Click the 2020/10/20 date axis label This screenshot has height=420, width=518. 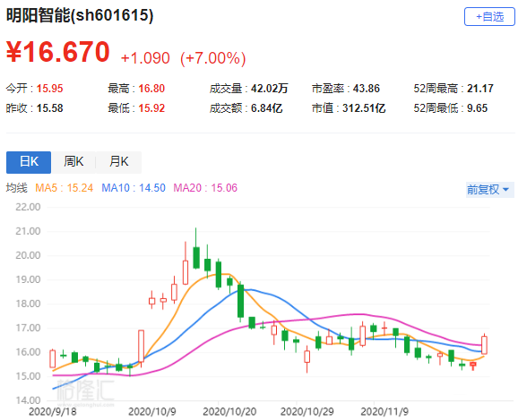(x=229, y=412)
